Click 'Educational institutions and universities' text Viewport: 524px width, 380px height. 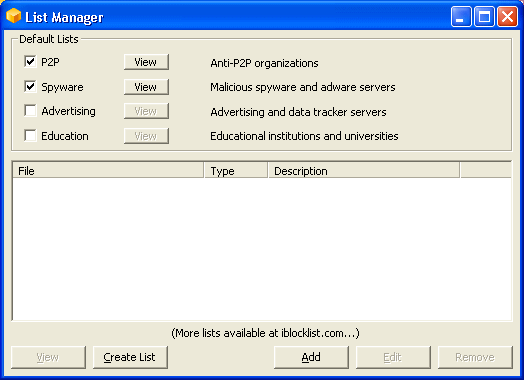[x=304, y=136]
